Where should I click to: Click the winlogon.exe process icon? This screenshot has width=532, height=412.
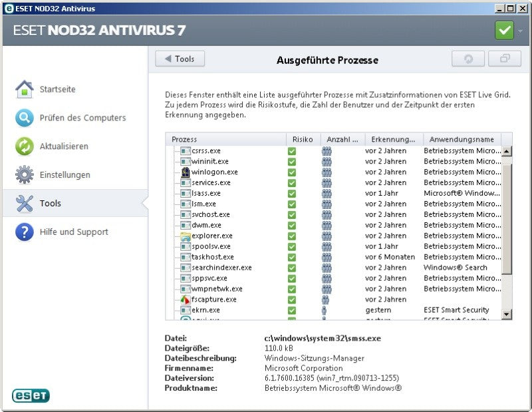click(186, 172)
